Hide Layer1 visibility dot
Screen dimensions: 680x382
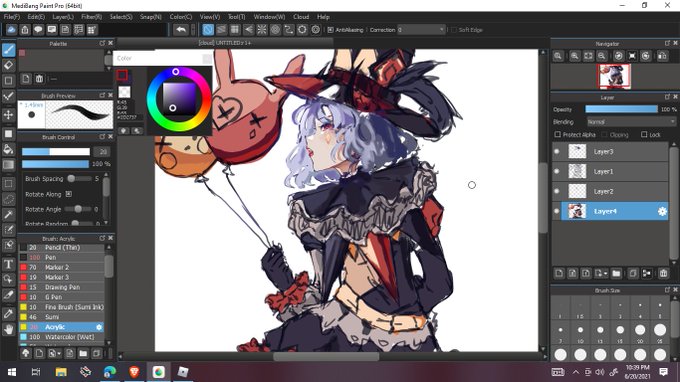[557, 171]
